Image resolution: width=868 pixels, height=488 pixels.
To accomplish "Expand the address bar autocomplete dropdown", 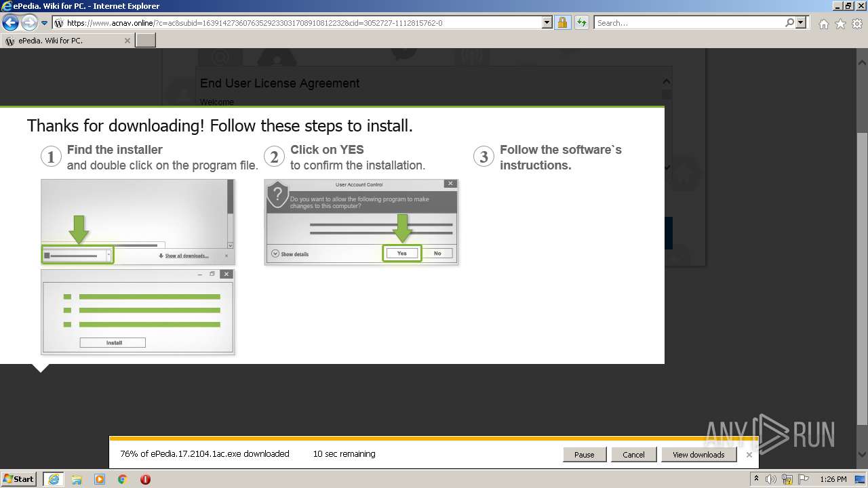I will pyautogui.click(x=547, y=23).
